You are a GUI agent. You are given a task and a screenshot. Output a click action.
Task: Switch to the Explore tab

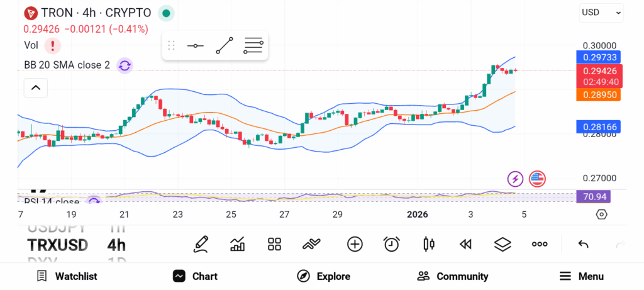point(323,276)
